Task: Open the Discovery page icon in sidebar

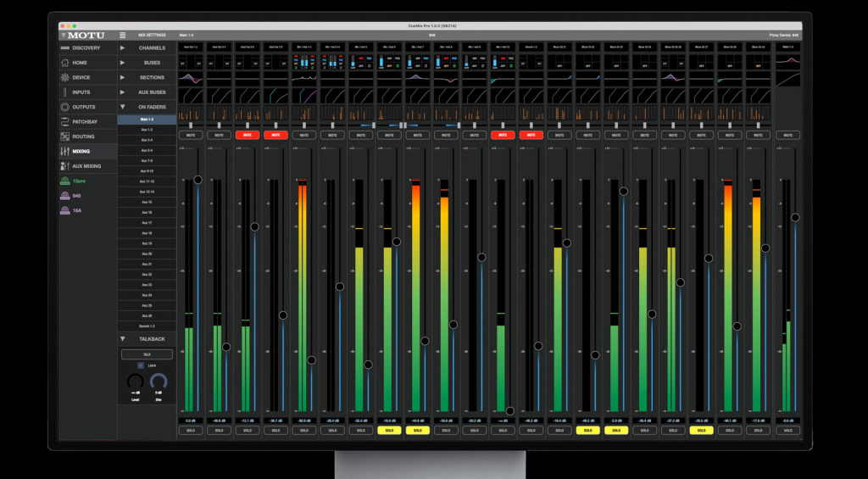Action: tap(64, 48)
